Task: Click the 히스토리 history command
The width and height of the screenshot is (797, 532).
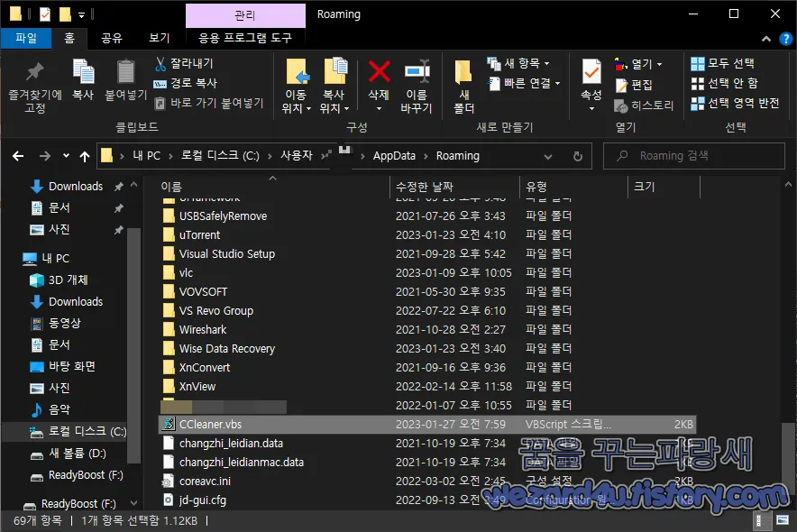Action: coord(644,105)
